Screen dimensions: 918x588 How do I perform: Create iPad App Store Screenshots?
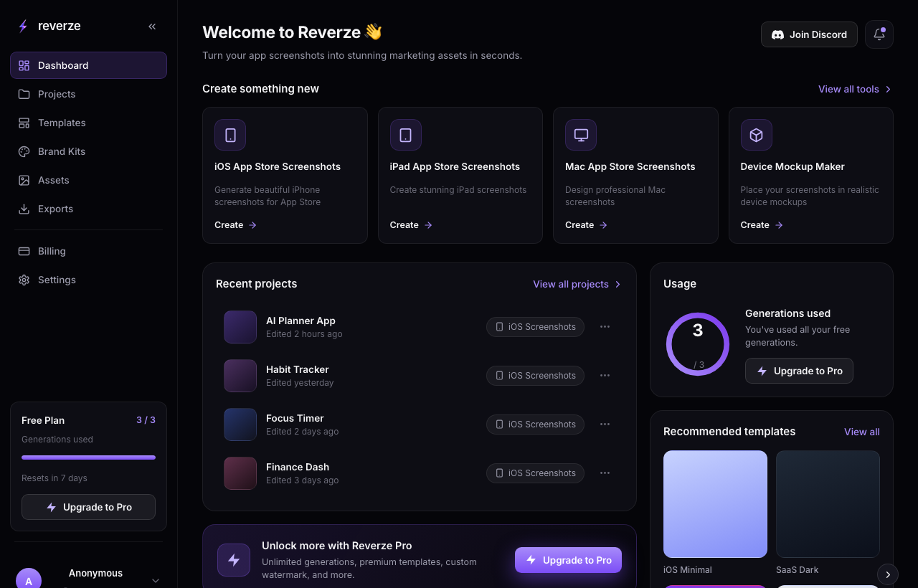pyautogui.click(x=412, y=225)
